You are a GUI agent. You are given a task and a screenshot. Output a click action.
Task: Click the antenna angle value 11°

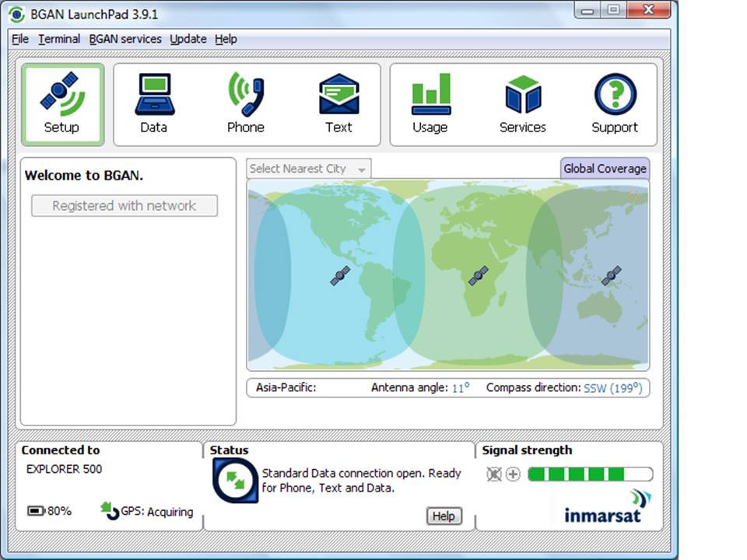coord(461,387)
